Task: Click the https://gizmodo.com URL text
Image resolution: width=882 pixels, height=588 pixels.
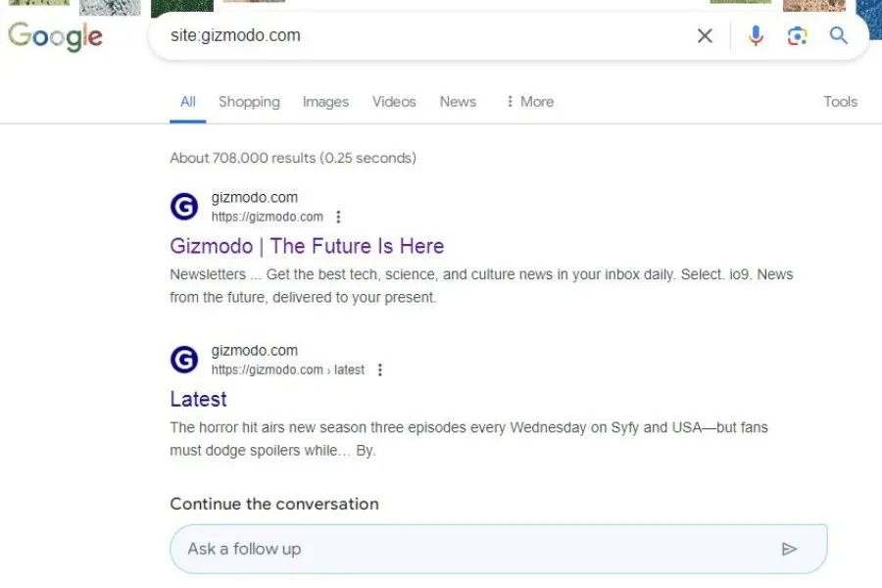Action: 268,217
